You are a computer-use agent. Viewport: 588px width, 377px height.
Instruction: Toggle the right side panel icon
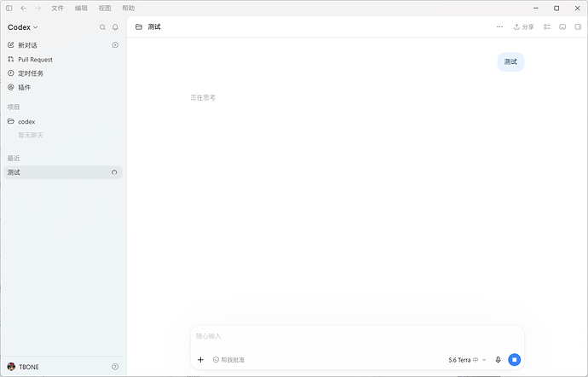click(578, 26)
